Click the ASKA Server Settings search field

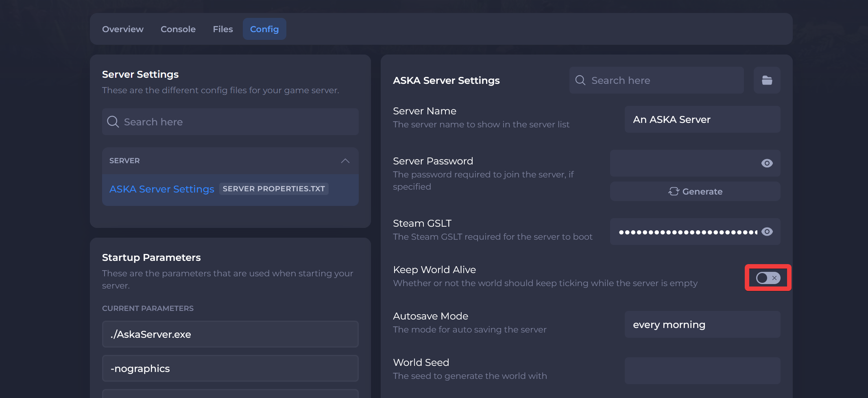[x=656, y=80]
